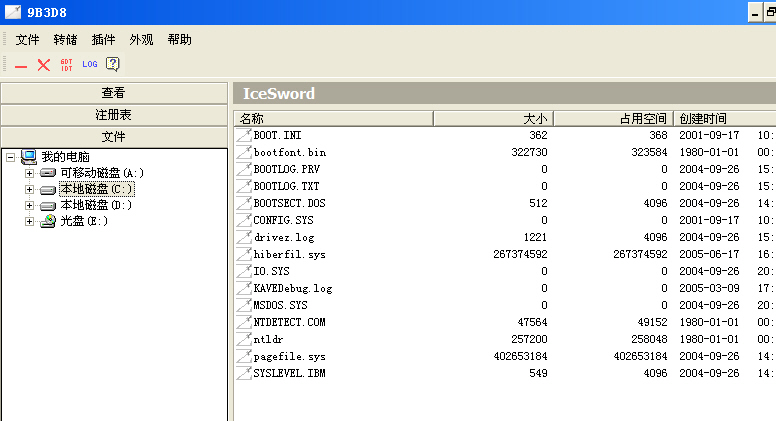Click the red minus toolbar icon
776x421 pixels.
coord(21,65)
